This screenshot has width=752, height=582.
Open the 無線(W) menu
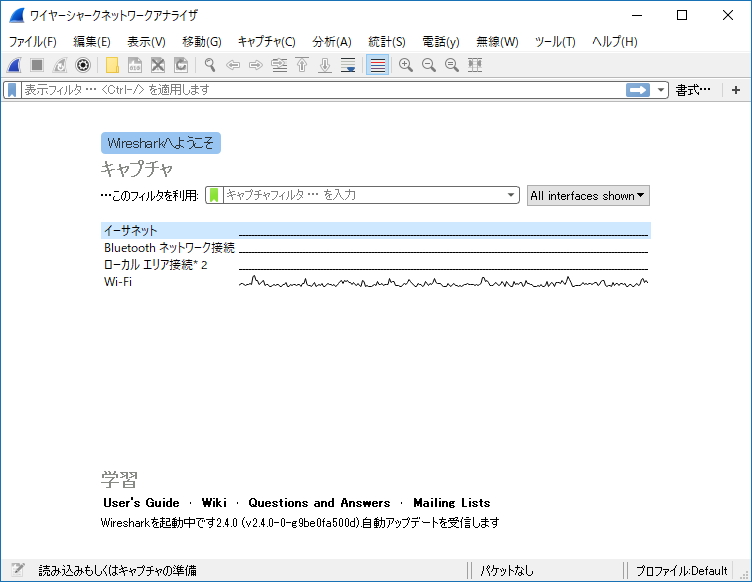click(x=497, y=42)
